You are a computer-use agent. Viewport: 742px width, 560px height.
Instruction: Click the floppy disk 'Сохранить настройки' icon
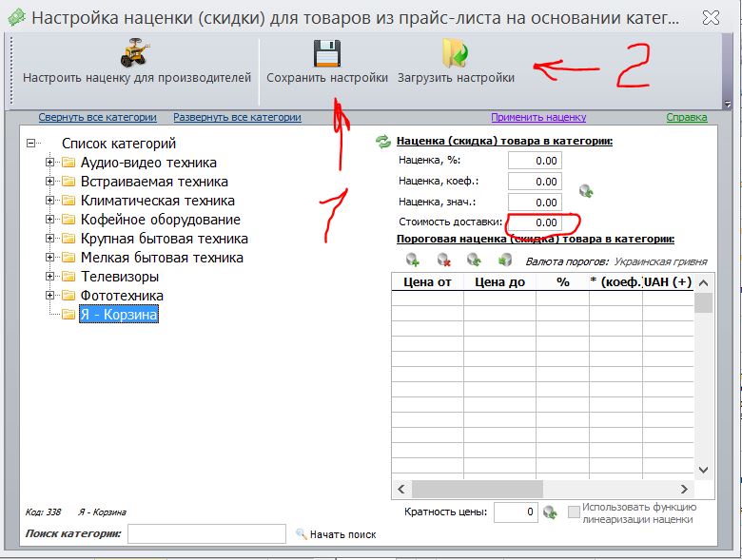coord(327,53)
